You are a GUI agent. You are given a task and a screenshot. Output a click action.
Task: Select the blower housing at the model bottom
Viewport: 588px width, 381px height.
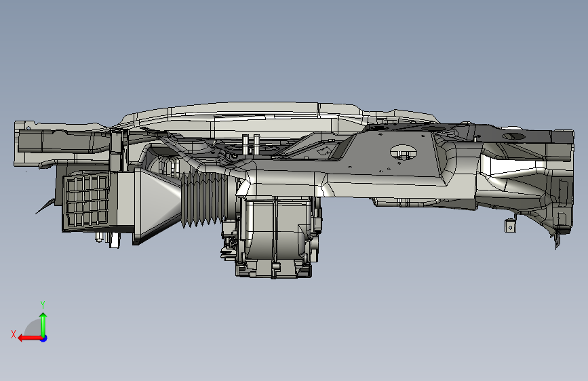pyautogui.click(x=275, y=237)
